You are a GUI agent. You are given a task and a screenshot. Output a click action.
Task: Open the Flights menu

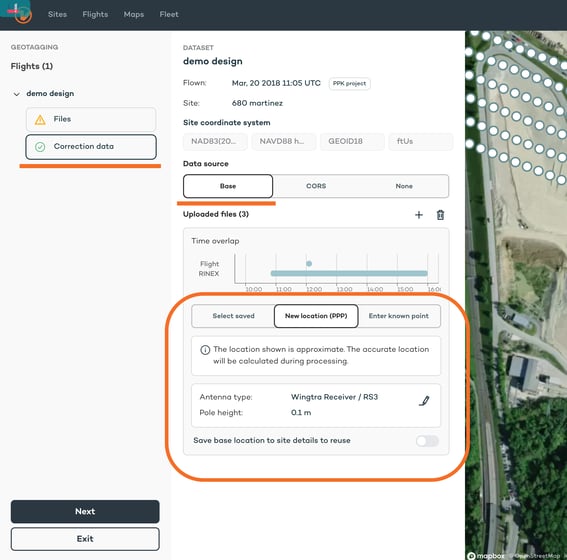click(x=95, y=14)
